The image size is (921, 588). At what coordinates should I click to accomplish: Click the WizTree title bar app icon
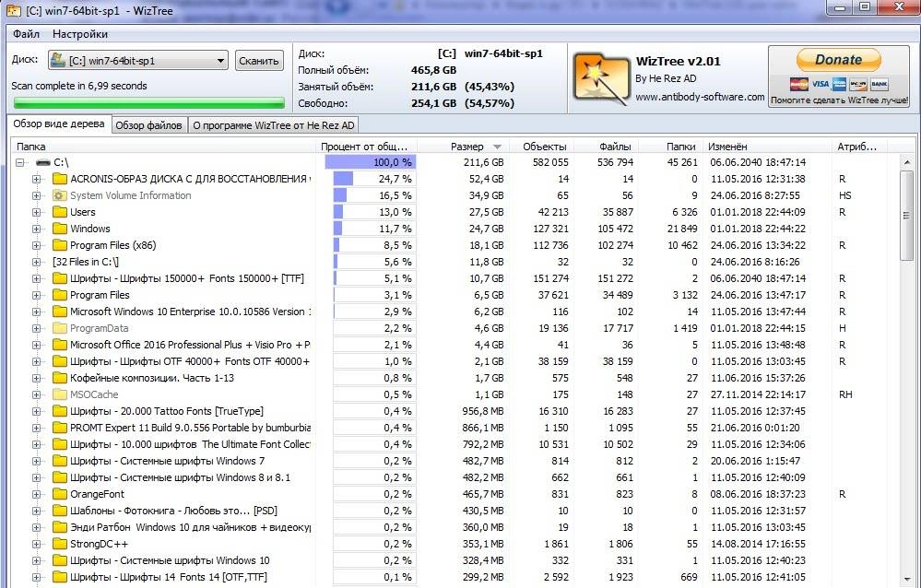tap(14, 10)
